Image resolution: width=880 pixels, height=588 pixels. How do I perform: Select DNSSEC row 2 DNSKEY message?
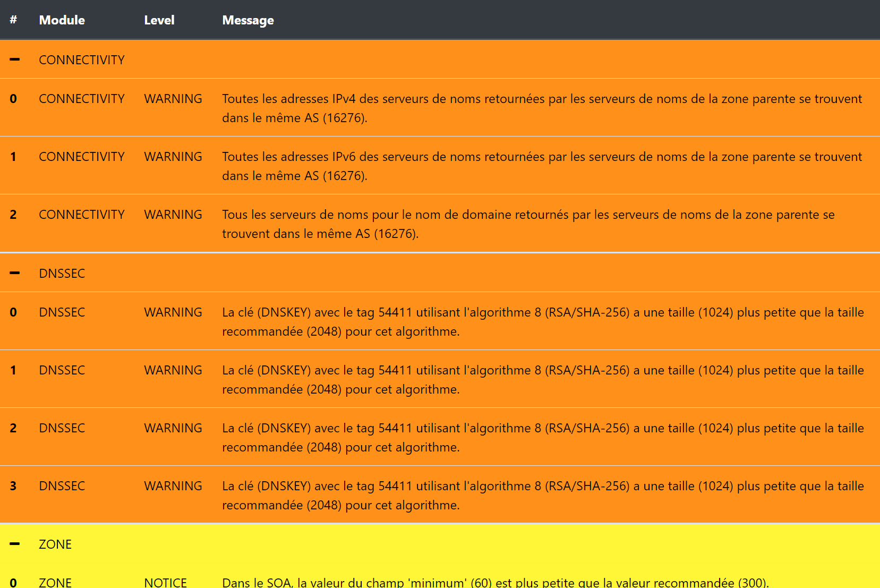[x=543, y=438]
